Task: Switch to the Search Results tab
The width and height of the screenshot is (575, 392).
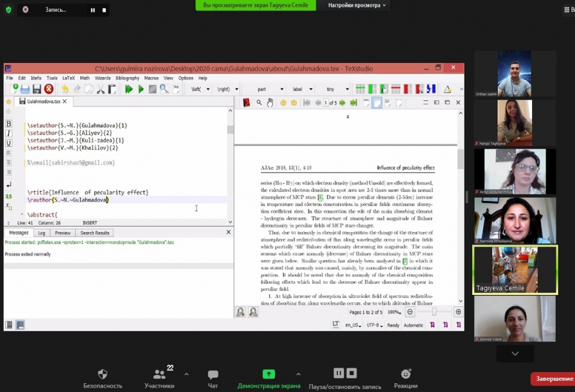Action: [x=95, y=233]
